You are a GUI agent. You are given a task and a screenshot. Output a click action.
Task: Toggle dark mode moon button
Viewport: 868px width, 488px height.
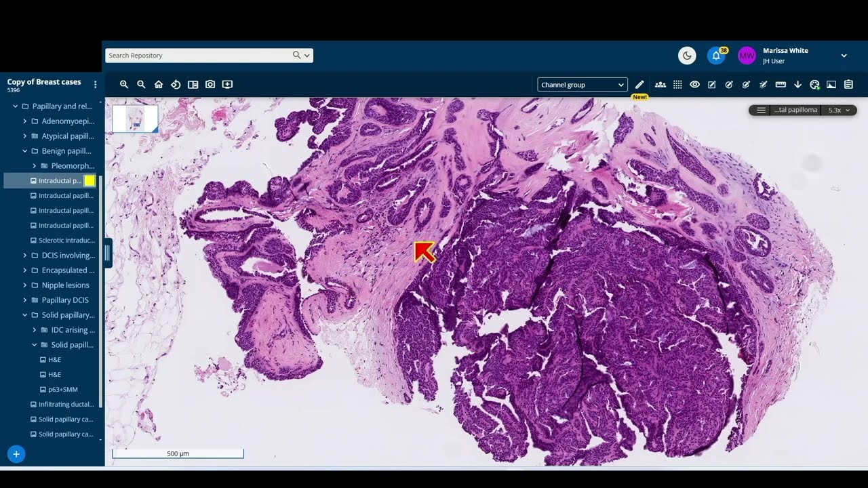click(x=687, y=56)
